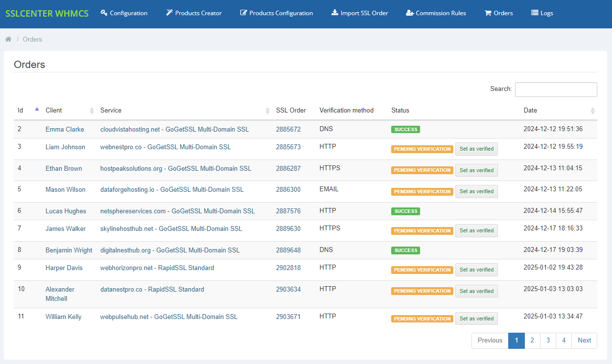Go to page 3 of orders
This screenshot has width=612, height=364.
[x=548, y=341]
